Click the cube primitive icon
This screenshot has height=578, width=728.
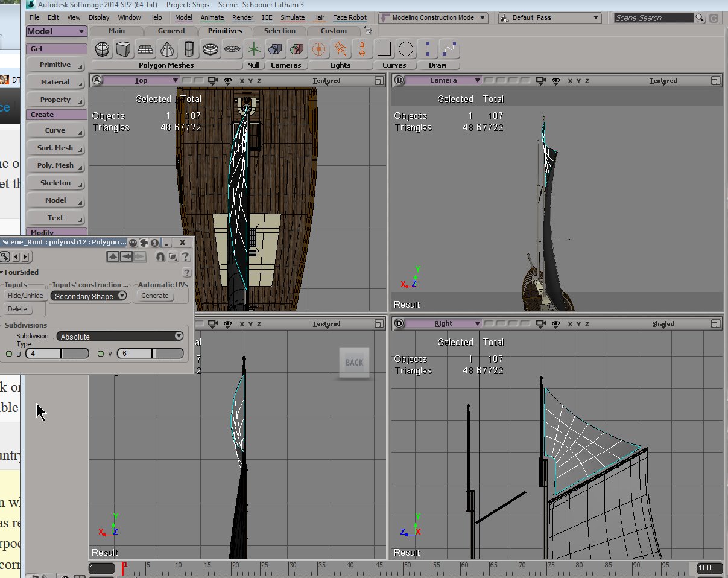(x=124, y=49)
